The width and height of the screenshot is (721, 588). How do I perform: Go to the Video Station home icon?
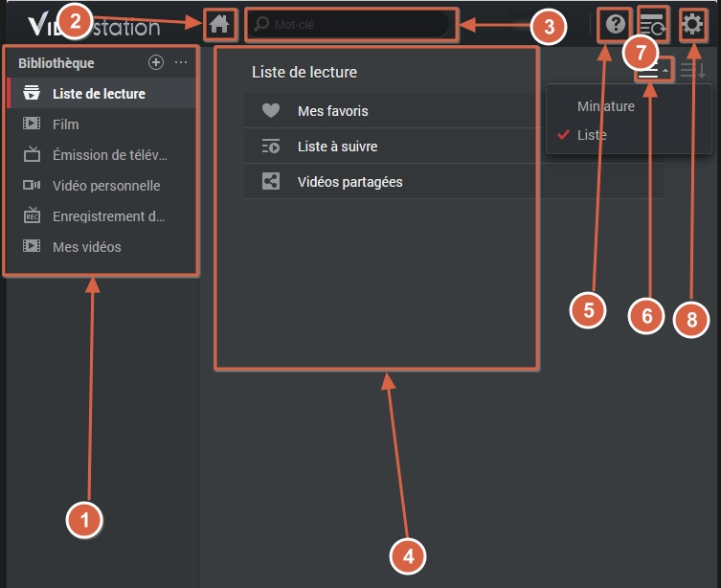(219, 24)
